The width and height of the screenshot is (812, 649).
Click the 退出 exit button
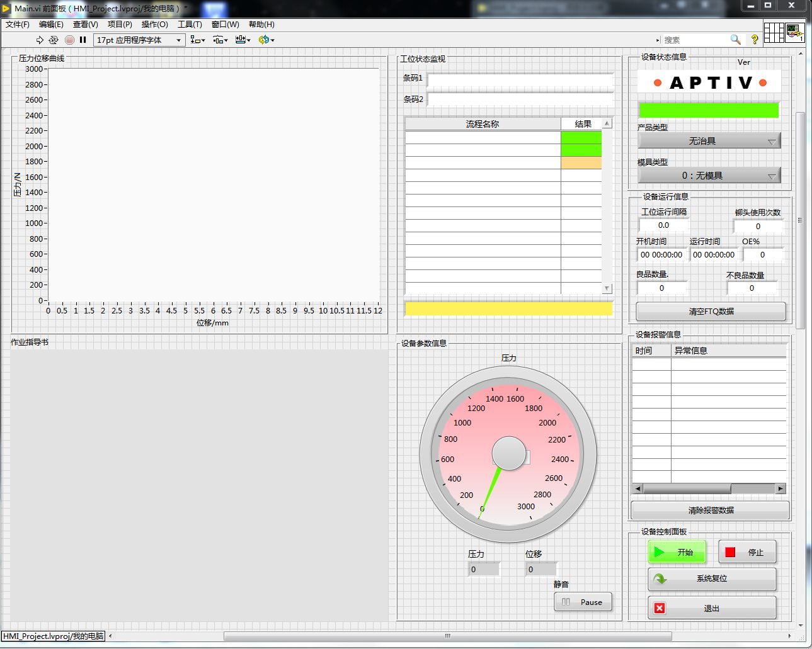click(x=712, y=608)
